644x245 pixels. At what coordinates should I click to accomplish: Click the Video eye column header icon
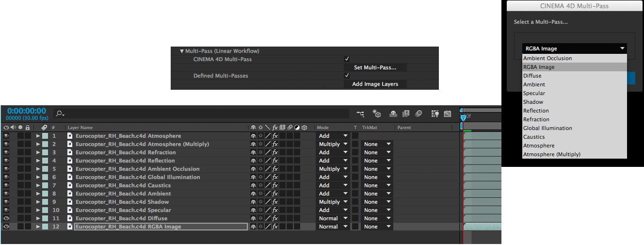pos(6,128)
